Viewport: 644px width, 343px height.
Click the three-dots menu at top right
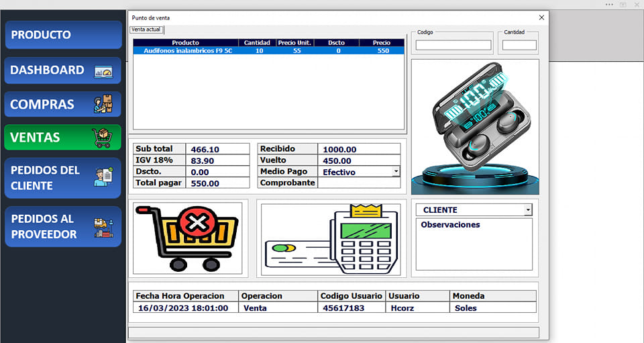click(x=610, y=5)
